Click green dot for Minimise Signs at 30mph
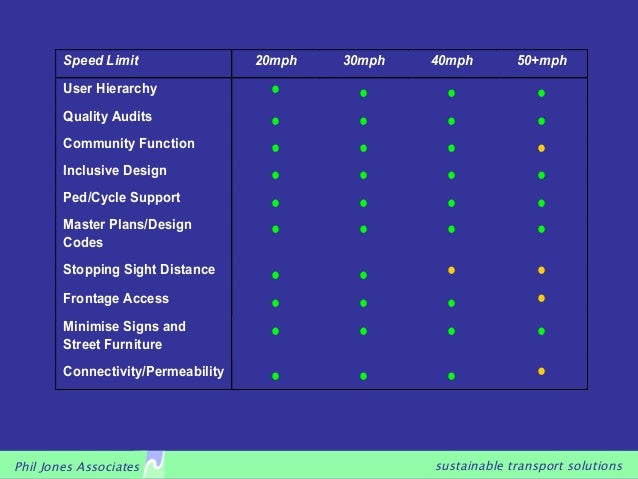This screenshot has width=638, height=479. 364,331
